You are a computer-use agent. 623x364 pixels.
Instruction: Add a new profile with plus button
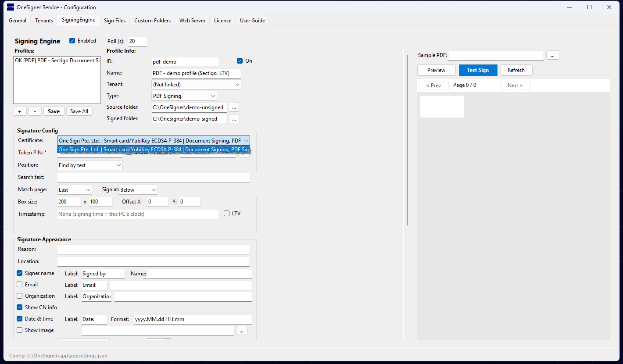(x=20, y=111)
